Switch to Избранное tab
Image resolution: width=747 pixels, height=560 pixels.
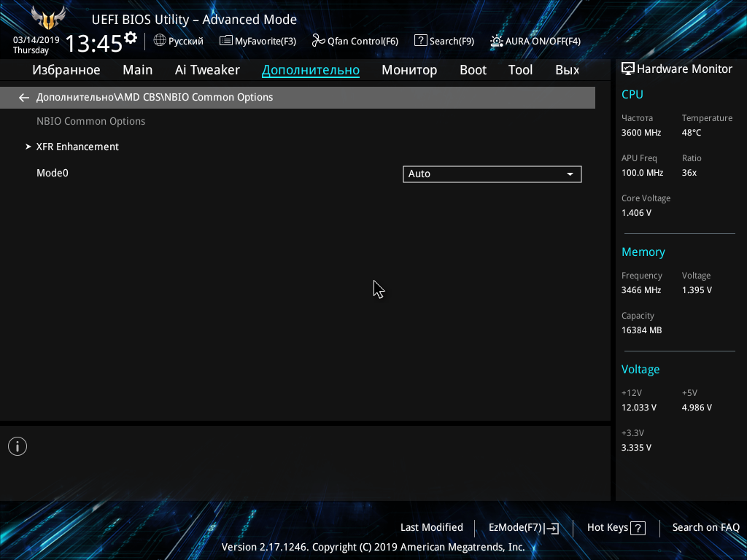(66, 70)
